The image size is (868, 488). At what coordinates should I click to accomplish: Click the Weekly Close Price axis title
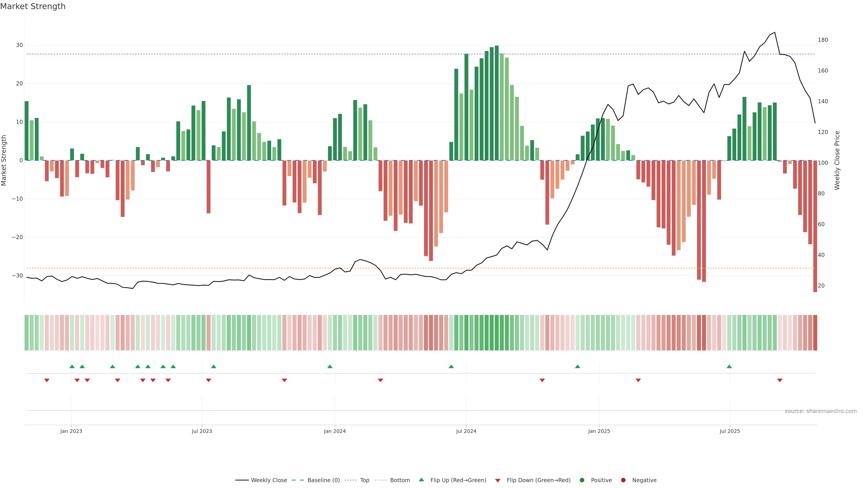(837, 160)
